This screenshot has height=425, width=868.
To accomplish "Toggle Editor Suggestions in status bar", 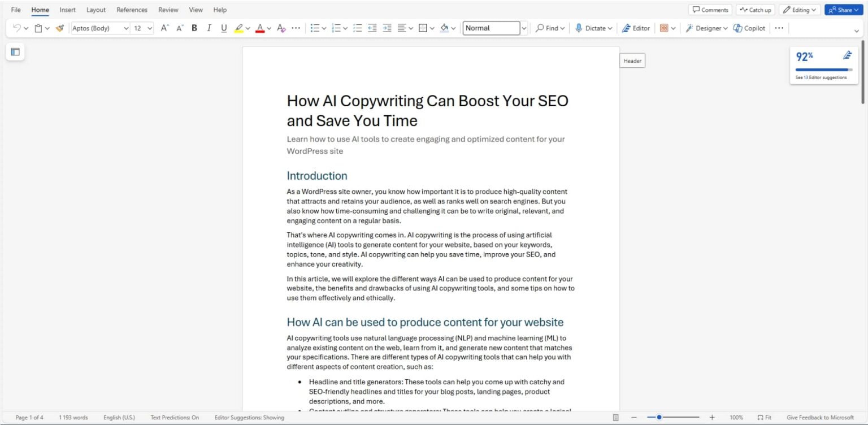I will pos(249,418).
